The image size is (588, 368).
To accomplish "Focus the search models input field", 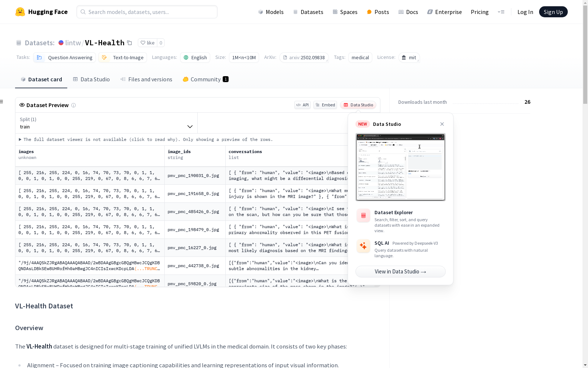I will 147,12.
